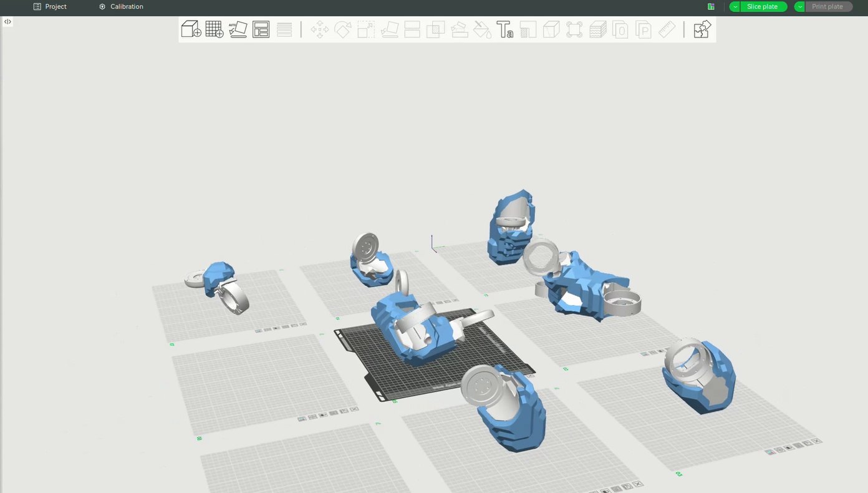Click the Print plate button
Screen dimensions: 868x493
click(x=828, y=7)
